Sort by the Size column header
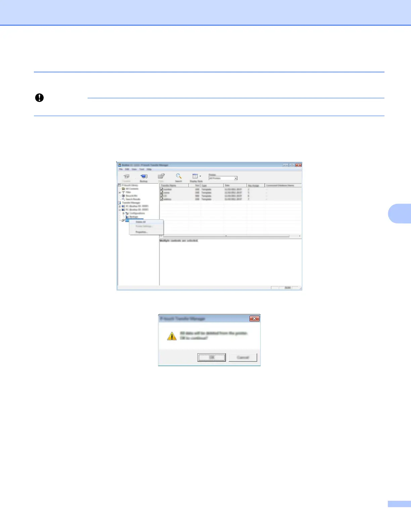The image size is (411, 532). point(195,185)
